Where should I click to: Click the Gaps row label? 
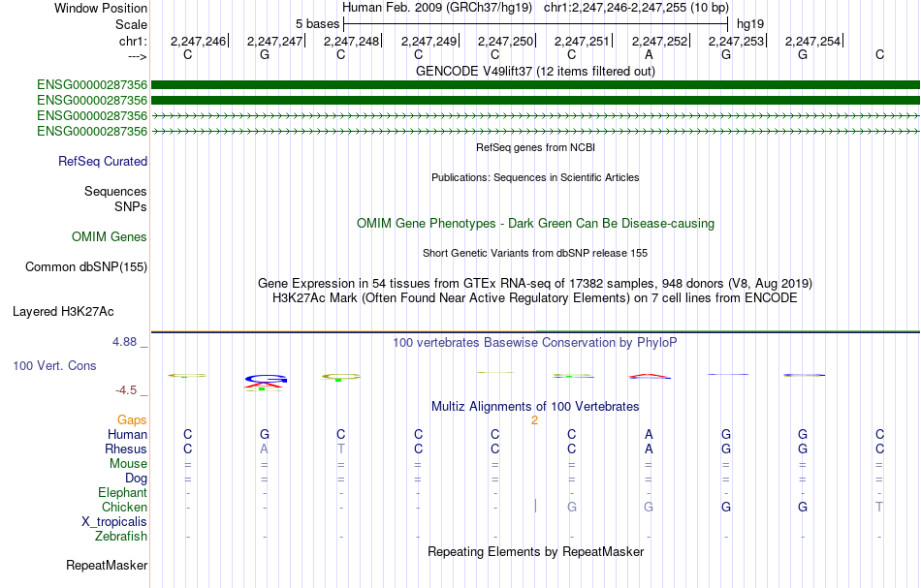132,419
